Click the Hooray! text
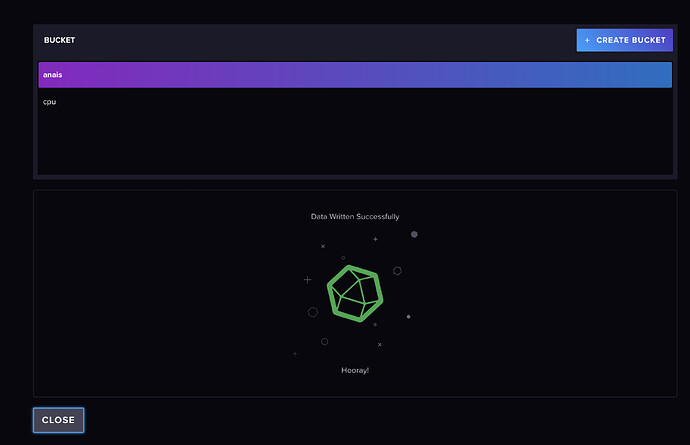This screenshot has width=690, height=445. [x=355, y=370]
